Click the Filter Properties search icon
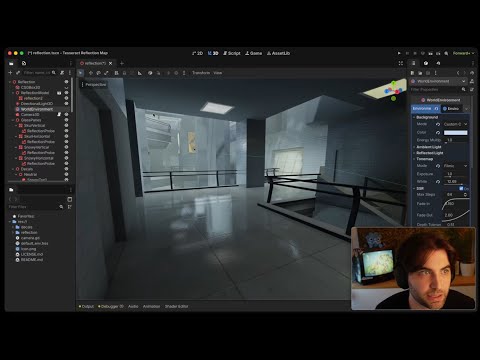Viewport: 480px width, 360px height. [x=463, y=89]
